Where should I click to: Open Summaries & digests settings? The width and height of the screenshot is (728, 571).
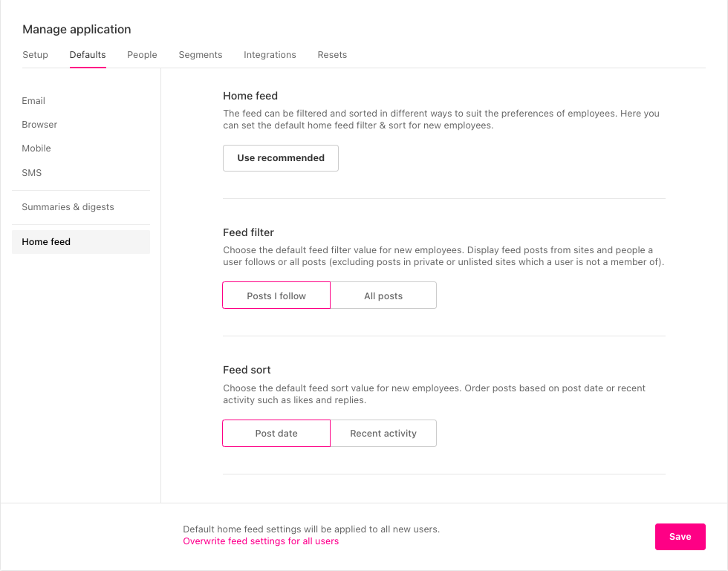pos(68,207)
